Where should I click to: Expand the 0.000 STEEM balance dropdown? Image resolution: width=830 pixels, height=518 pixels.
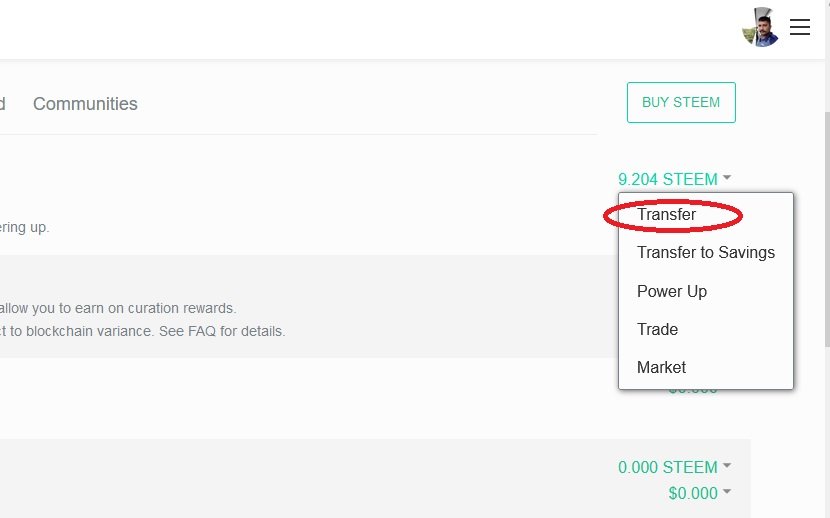pos(667,467)
